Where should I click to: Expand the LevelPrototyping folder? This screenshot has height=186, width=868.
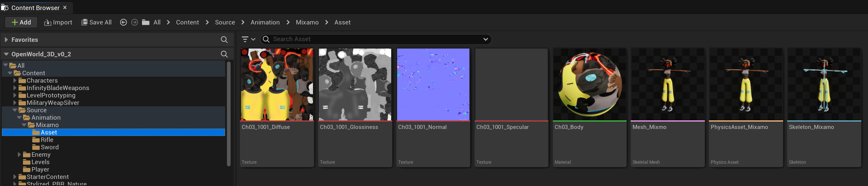15,95
